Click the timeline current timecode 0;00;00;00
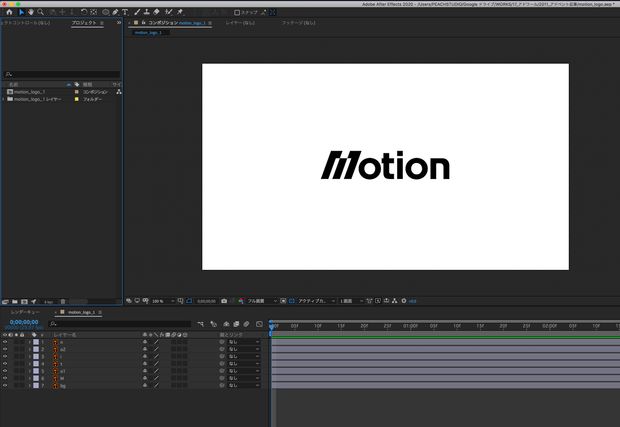This screenshot has height=427, width=620. (x=24, y=322)
